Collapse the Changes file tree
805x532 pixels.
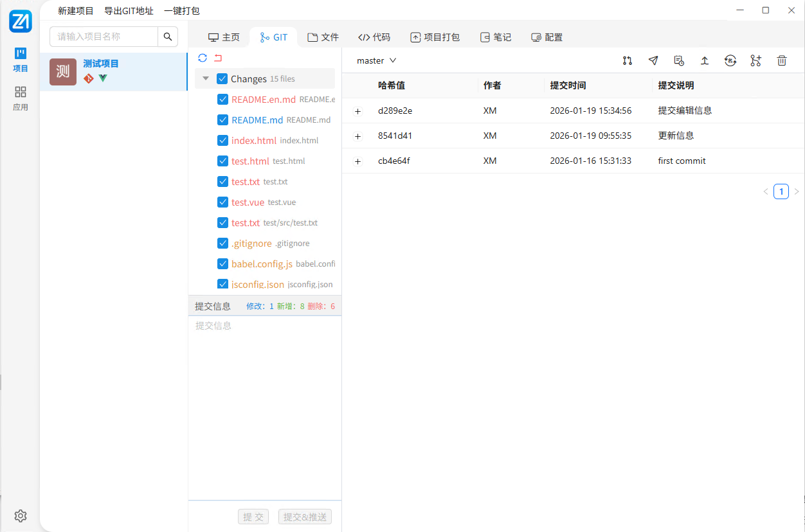pos(206,79)
